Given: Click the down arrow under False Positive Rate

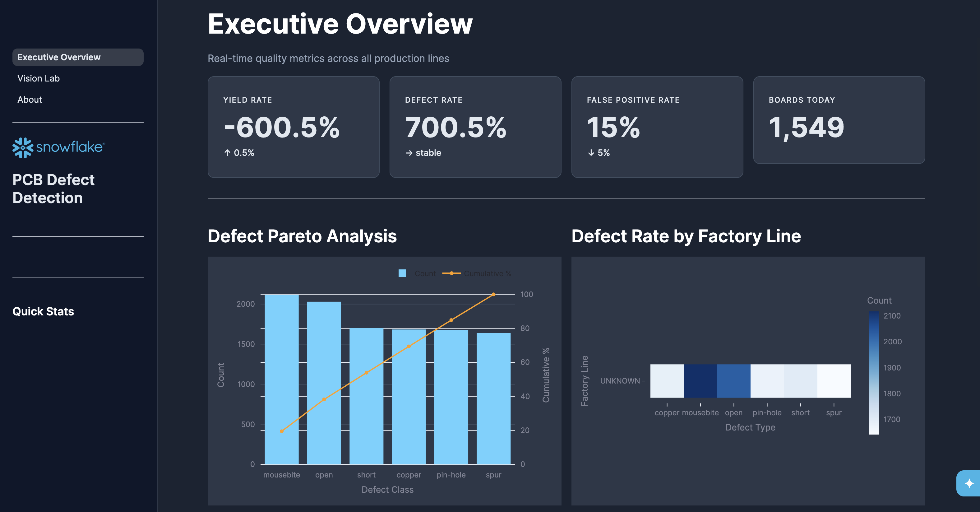Looking at the screenshot, I should (x=591, y=153).
